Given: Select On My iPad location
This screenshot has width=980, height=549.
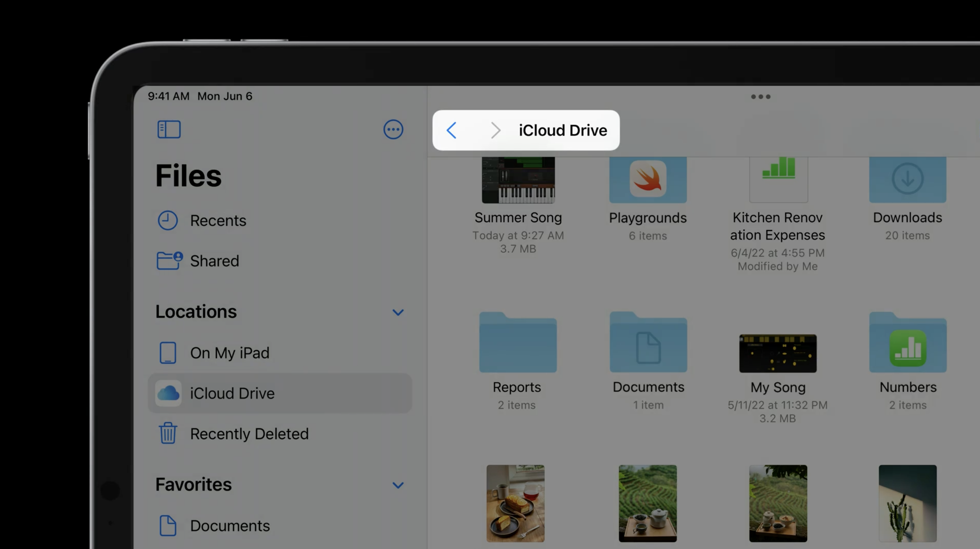Looking at the screenshot, I should click(229, 353).
